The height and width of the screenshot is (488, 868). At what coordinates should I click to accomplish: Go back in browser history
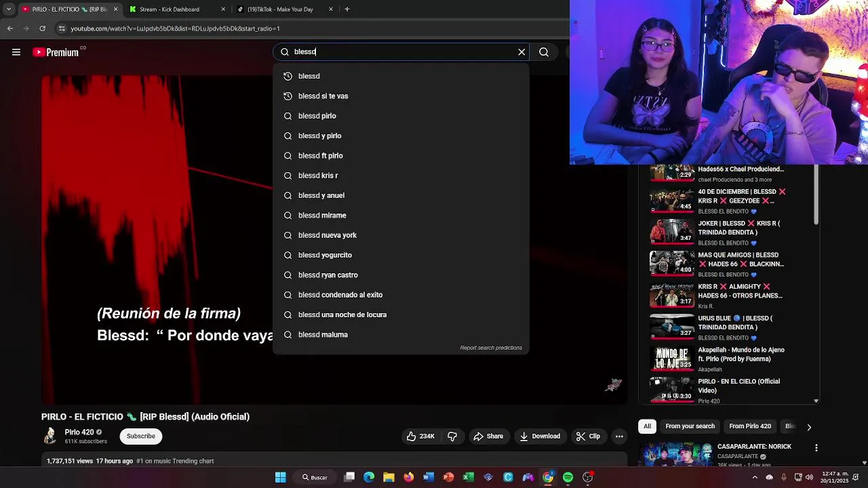point(9,28)
